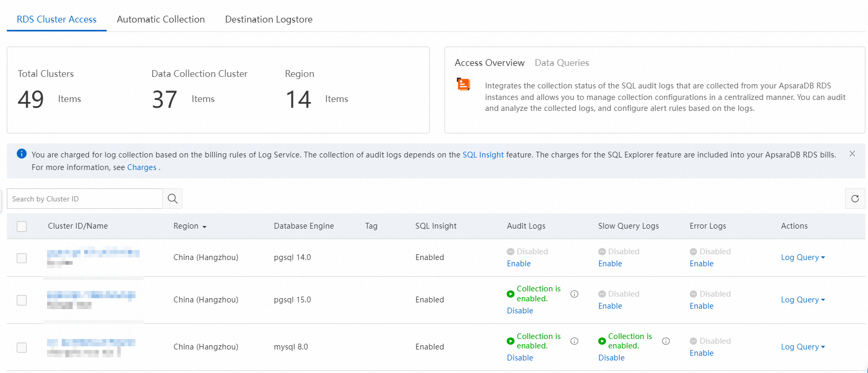Open the SQL Insight link in banner
The width and height of the screenshot is (868, 373).
click(483, 155)
